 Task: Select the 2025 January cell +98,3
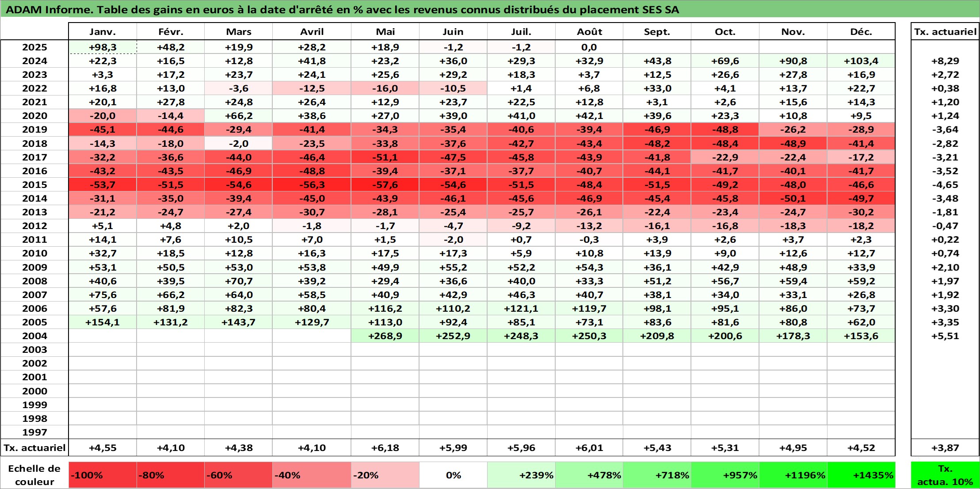click(x=103, y=47)
